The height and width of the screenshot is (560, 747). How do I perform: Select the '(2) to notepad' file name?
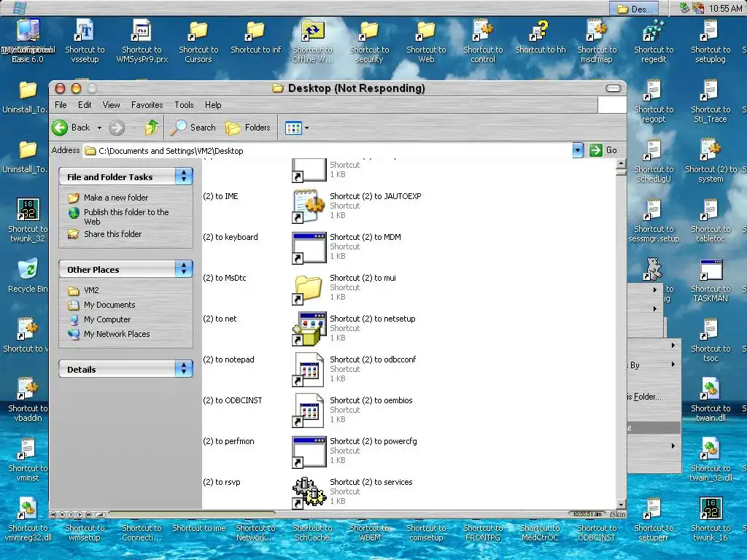[228, 359]
